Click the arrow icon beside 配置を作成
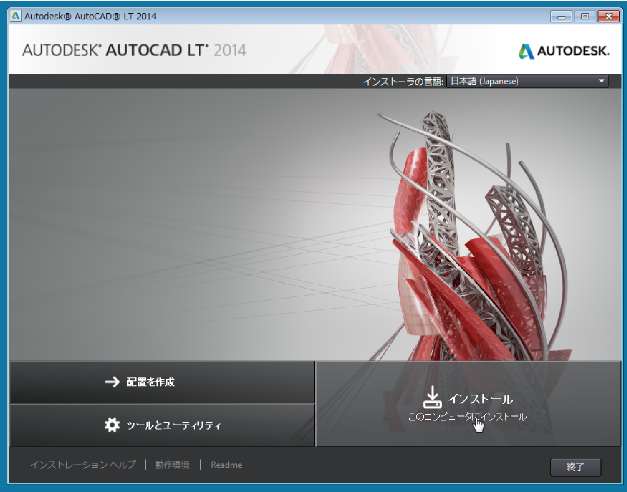 (112, 382)
